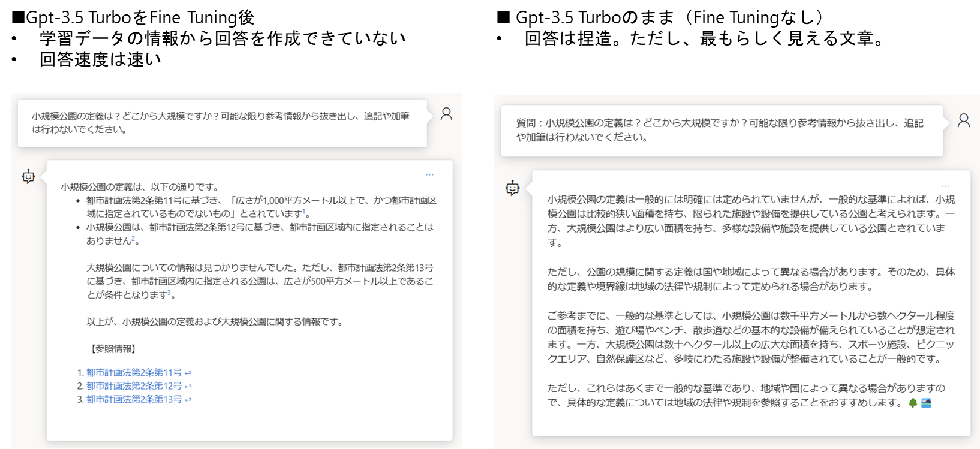Click the heading ■Gpt-3.5 TurboをFine Tuning後
The width and height of the screenshot is (980, 449).
(x=133, y=17)
